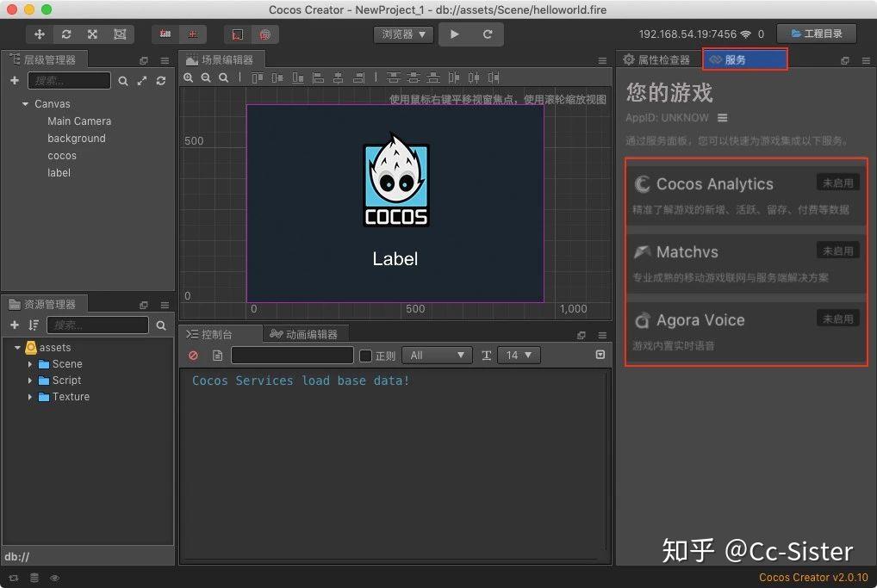Enable the Cocos Analytics service

(x=837, y=183)
